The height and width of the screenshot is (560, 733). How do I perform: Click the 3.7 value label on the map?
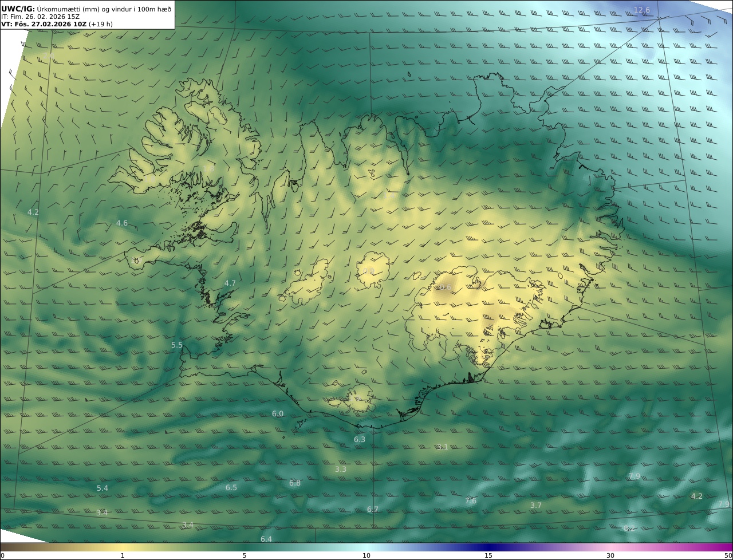(535, 505)
